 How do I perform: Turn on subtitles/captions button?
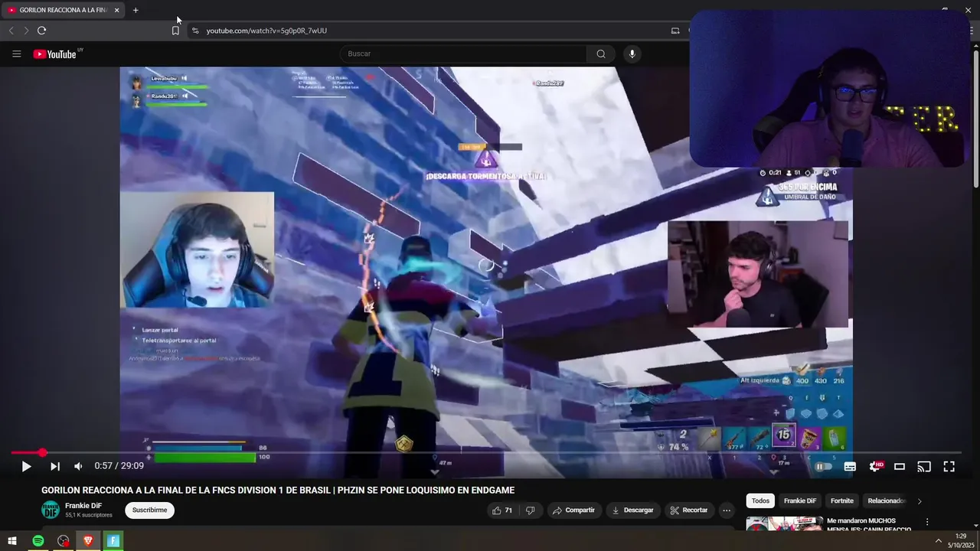(x=850, y=466)
